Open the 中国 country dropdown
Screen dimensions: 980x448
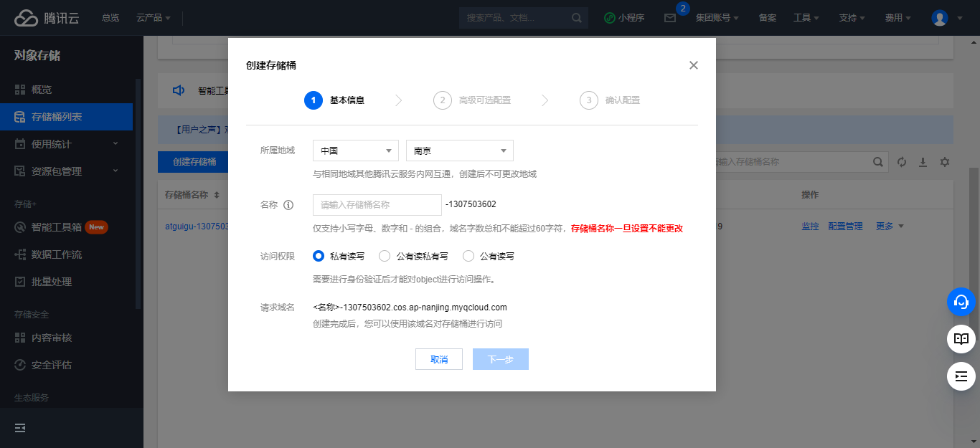356,151
